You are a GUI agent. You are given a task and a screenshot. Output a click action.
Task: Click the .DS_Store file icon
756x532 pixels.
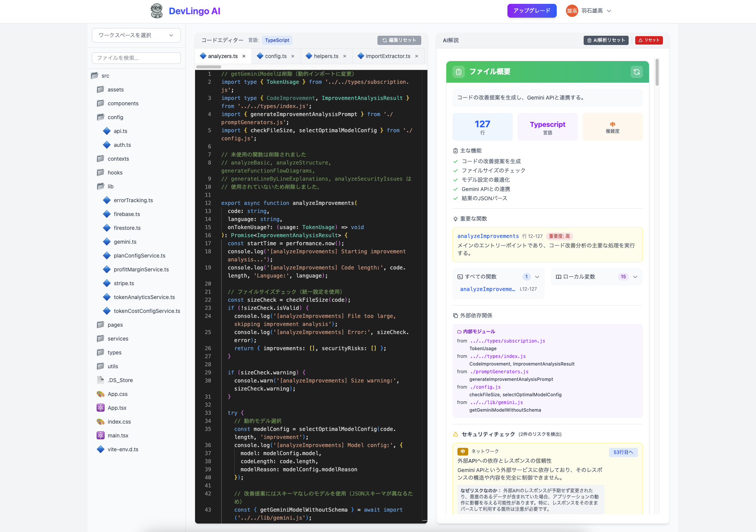[x=101, y=380]
